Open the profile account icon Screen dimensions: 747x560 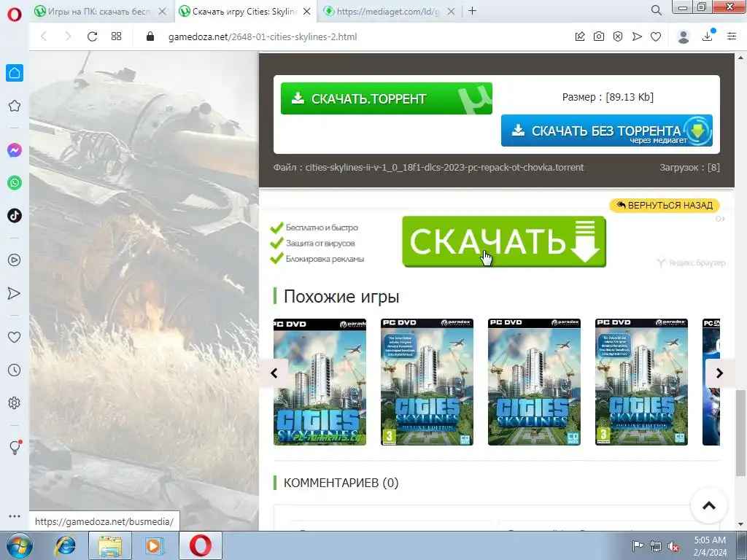(684, 36)
